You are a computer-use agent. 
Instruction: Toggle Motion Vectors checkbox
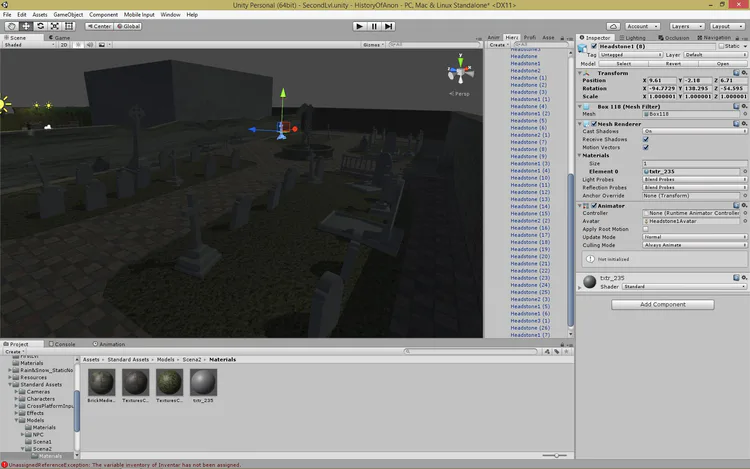coord(646,147)
